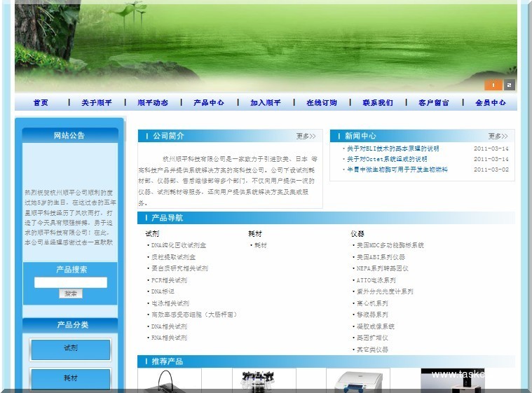Open the 耗材 link in product navigation
Image resolution: width=532 pixels, height=393 pixels.
click(261, 246)
